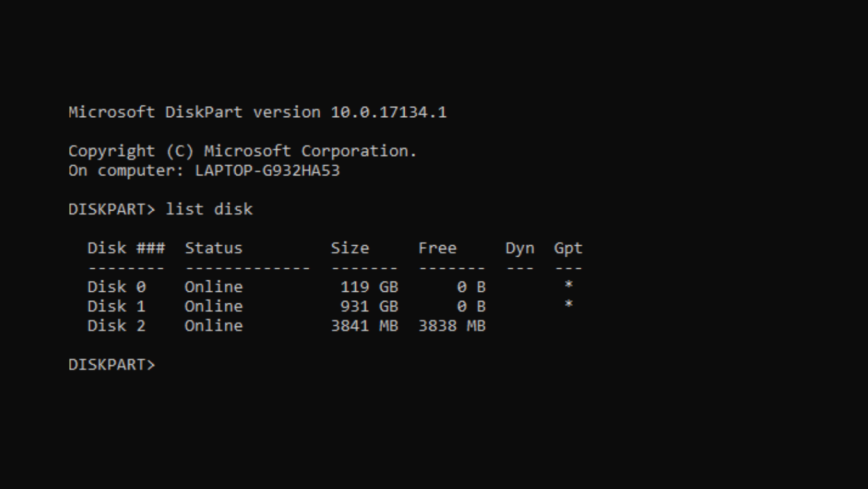Viewport: 868px width, 489px height.
Task: Click the 'Disk 1' row label
Action: point(117,306)
